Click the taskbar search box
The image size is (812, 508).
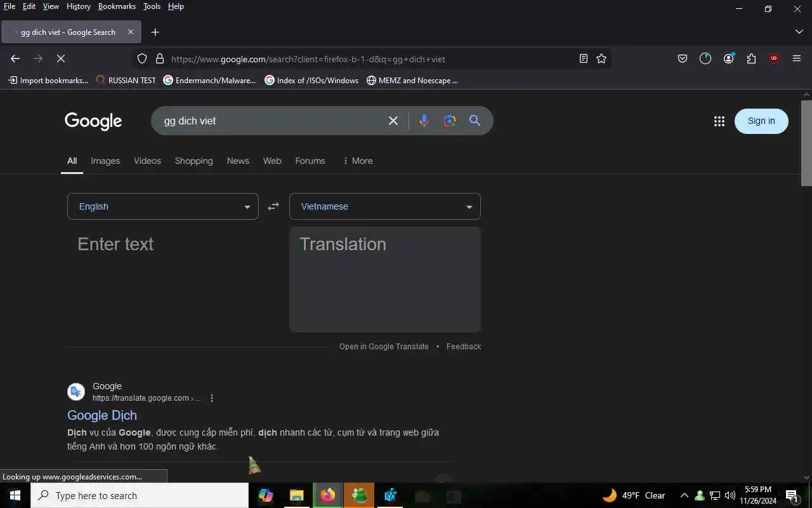(140, 495)
